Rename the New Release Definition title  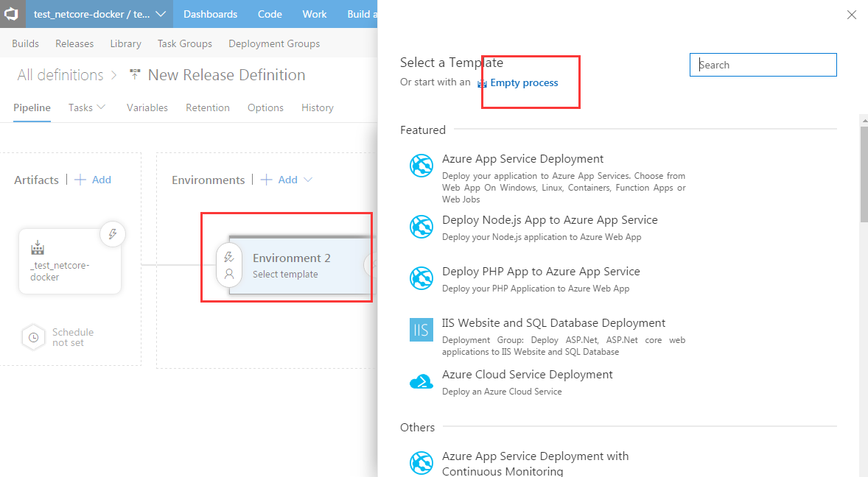pyautogui.click(x=226, y=74)
